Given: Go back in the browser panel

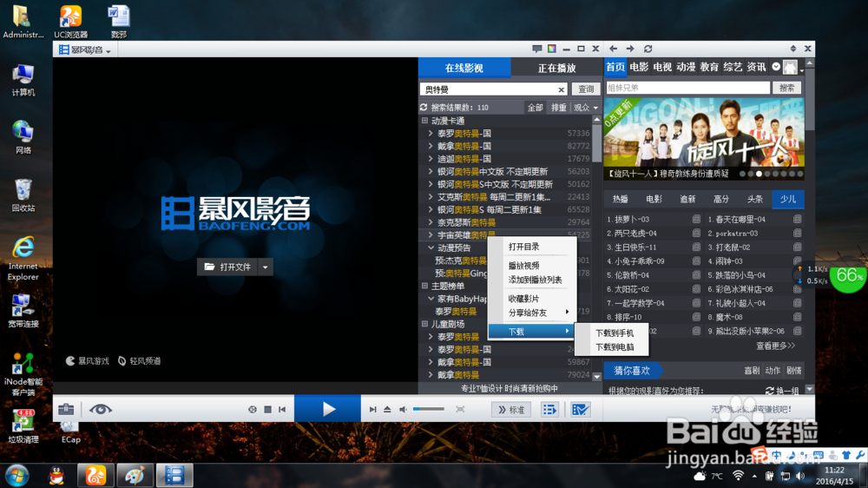Looking at the screenshot, I should click(x=614, y=49).
